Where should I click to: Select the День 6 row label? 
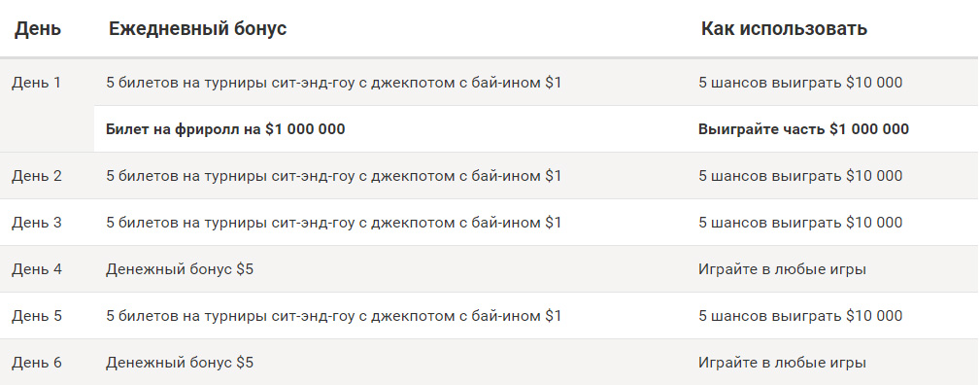coord(37,363)
